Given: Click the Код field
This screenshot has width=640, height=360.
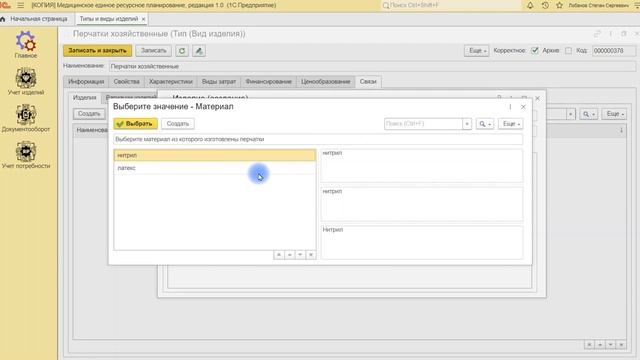Looking at the screenshot, I should coord(613,51).
